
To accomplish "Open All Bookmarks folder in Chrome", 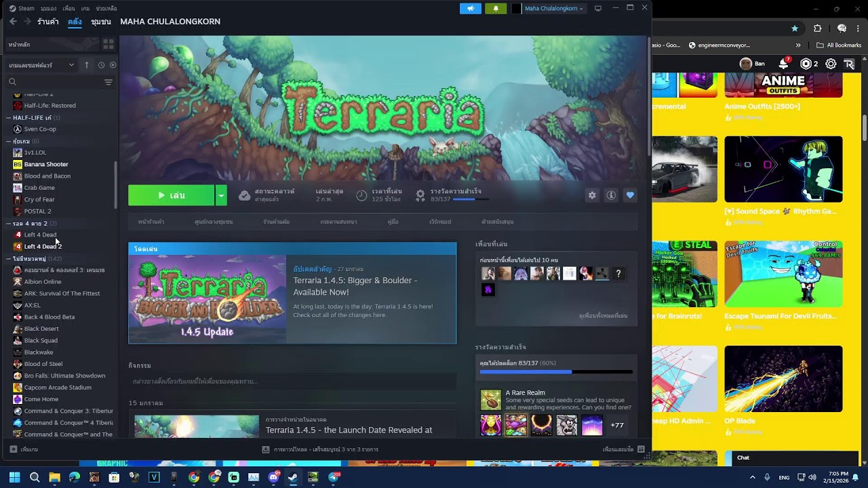I will pyautogui.click(x=839, y=45).
